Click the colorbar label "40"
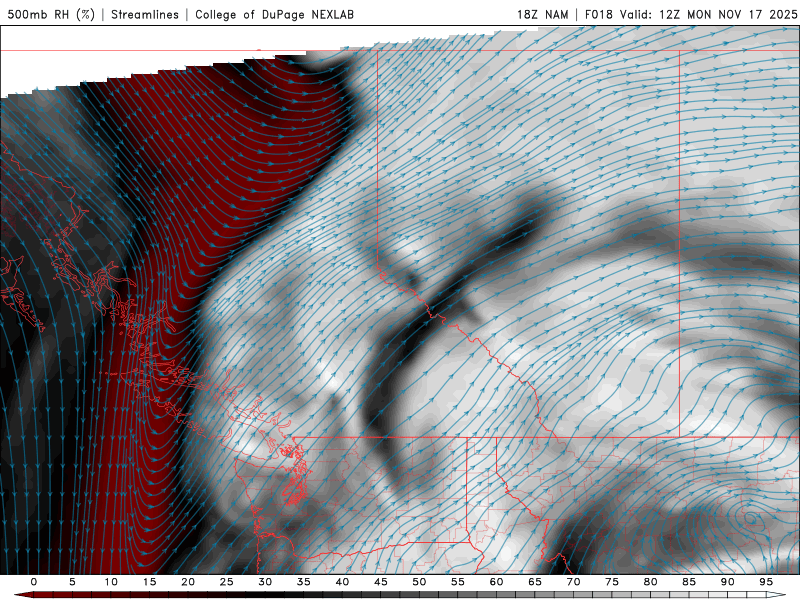 point(342,582)
